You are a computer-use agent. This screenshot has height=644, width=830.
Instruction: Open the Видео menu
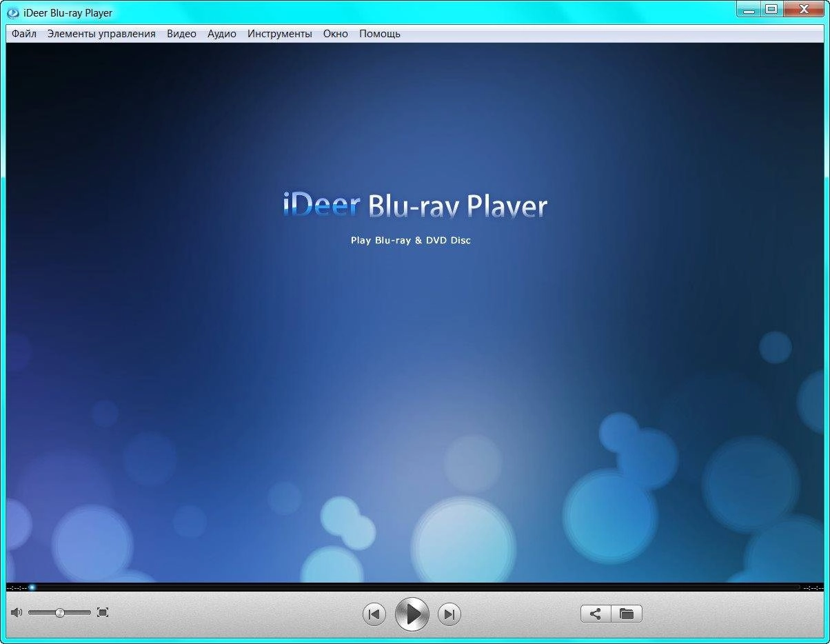(181, 34)
